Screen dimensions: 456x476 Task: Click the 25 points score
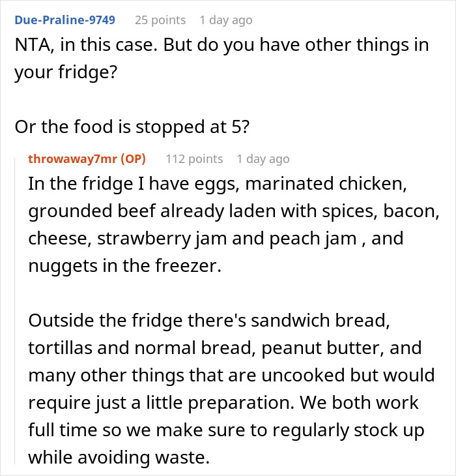[x=160, y=20]
